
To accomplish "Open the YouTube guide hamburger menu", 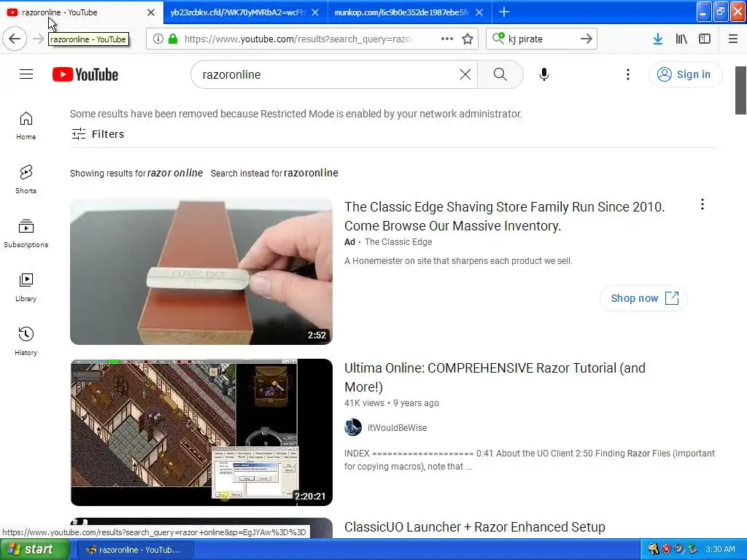I will point(26,74).
